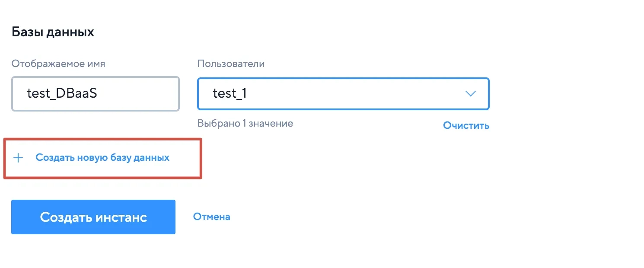Click the Базы данных section heading
The height and width of the screenshot is (268, 644).
53,32
